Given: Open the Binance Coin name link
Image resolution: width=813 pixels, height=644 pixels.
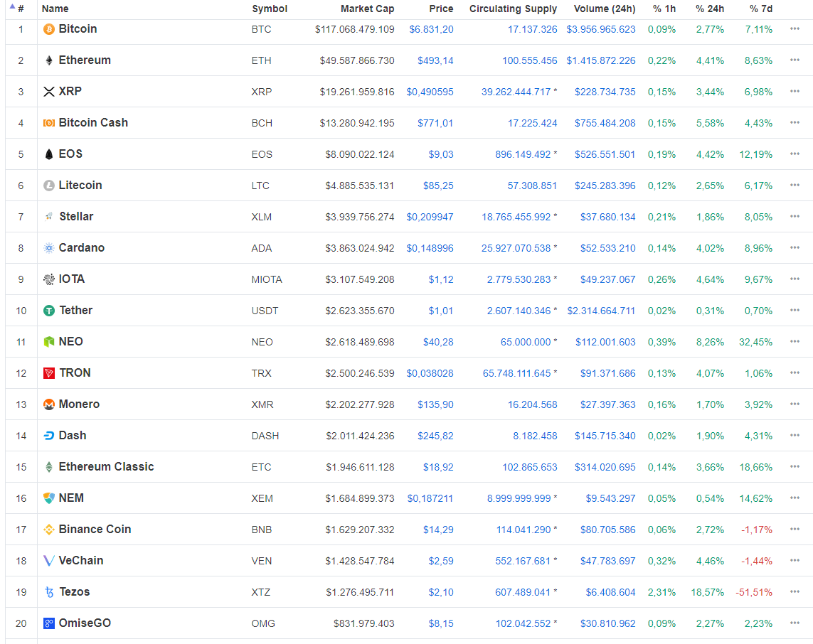Looking at the screenshot, I should tap(95, 530).
